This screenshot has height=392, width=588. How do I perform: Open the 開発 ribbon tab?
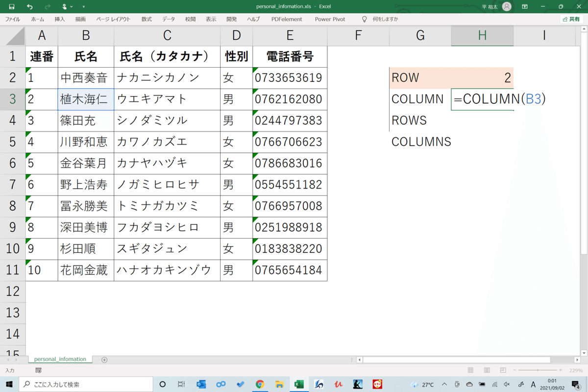click(231, 19)
